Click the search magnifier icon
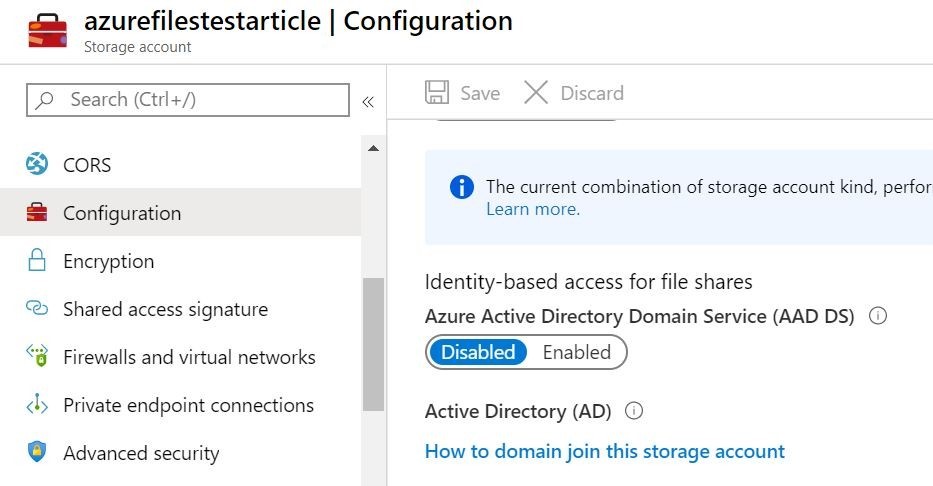 (x=45, y=100)
